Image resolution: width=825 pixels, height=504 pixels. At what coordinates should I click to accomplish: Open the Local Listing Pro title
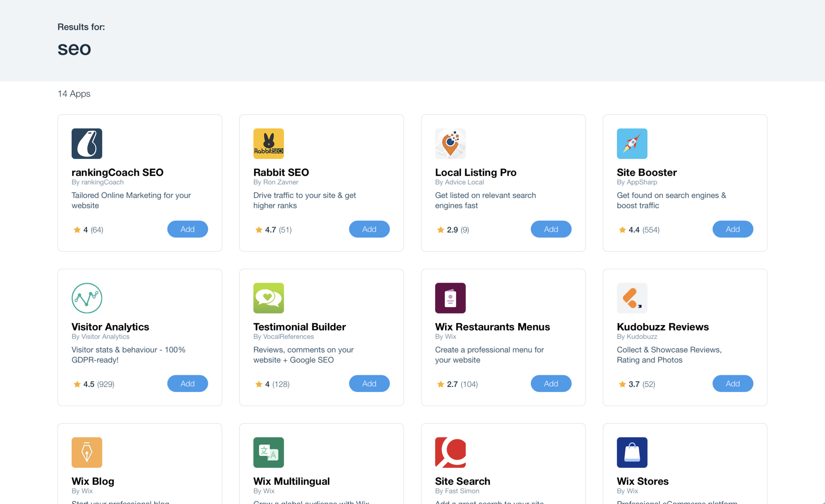pos(475,172)
